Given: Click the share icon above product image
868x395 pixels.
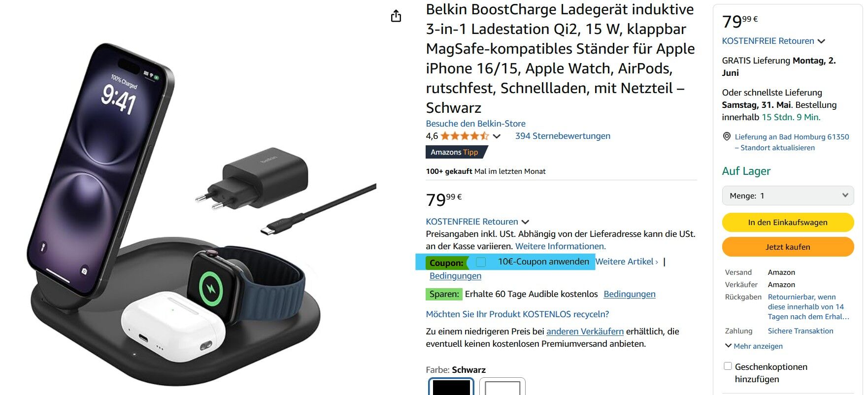Looking at the screenshot, I should pyautogui.click(x=396, y=16).
